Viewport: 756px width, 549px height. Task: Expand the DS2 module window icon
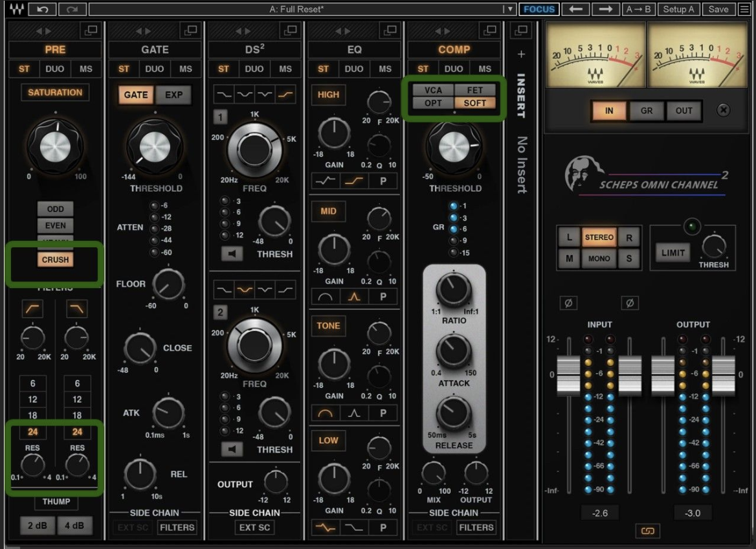tap(290, 30)
